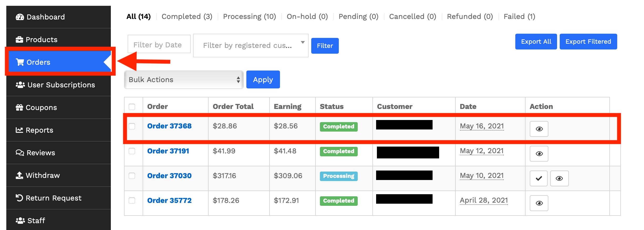The image size is (644, 230).
Task: Click the Coupons gift icon in sidebar
Action: [x=19, y=107]
